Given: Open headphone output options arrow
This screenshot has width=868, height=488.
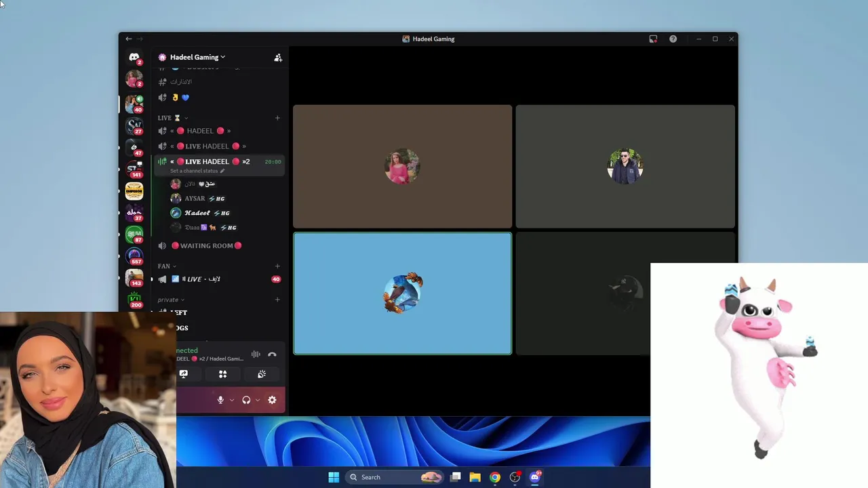Looking at the screenshot, I should pos(258,400).
